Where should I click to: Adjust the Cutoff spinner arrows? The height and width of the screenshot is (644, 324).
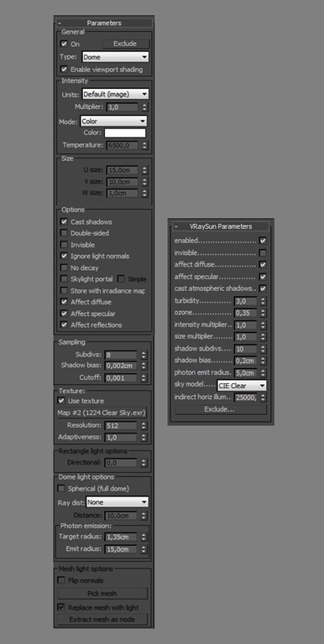click(144, 378)
